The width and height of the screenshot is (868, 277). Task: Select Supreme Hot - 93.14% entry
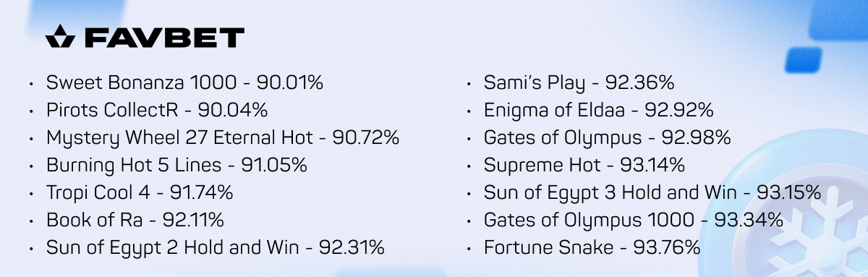pos(584,165)
